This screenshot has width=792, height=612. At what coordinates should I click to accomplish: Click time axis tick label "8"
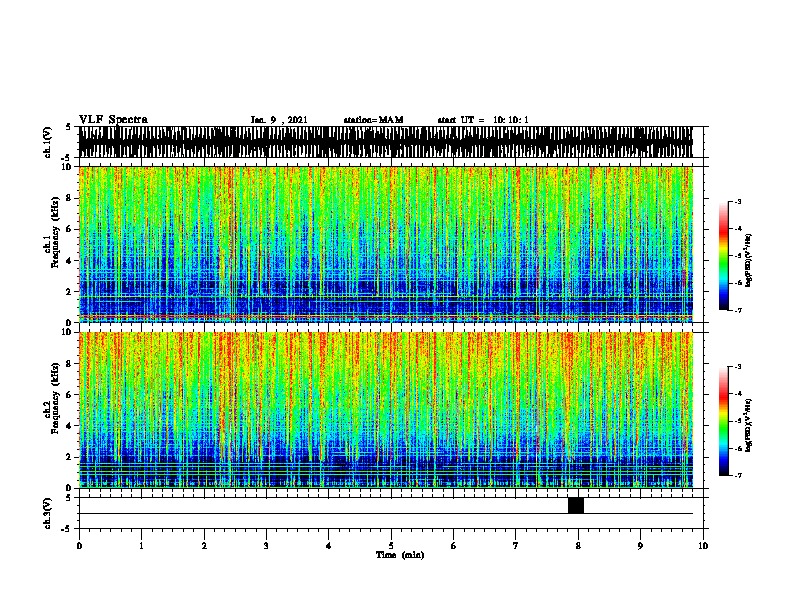[578, 545]
